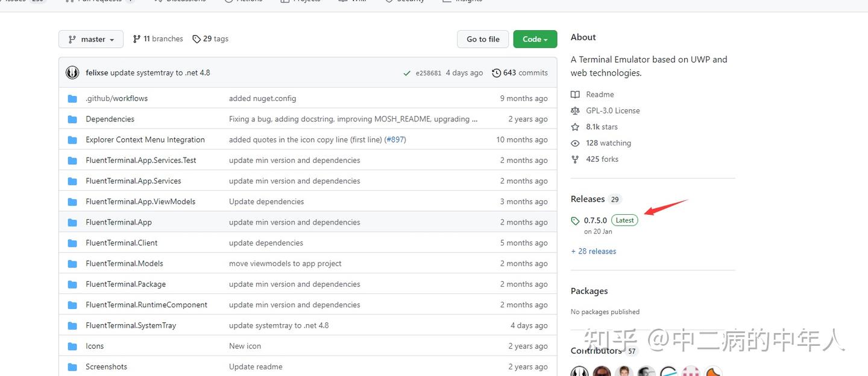Open the master branch dropdown
Viewport: 868px width, 376px height.
tap(91, 39)
